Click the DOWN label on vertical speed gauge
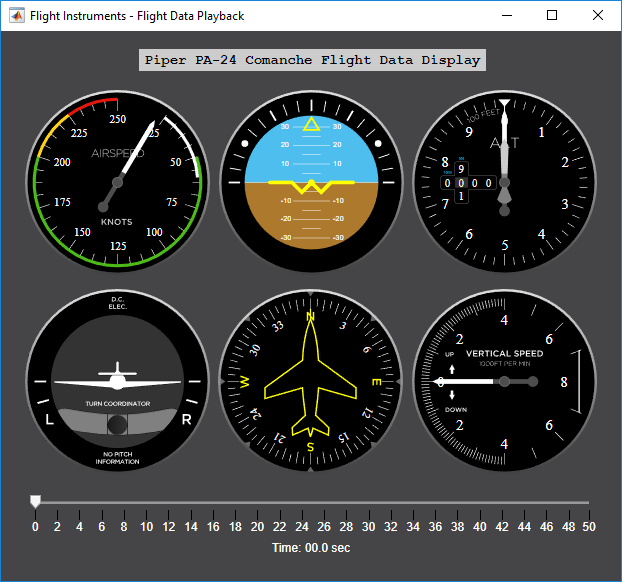The image size is (622, 582). coord(456,409)
